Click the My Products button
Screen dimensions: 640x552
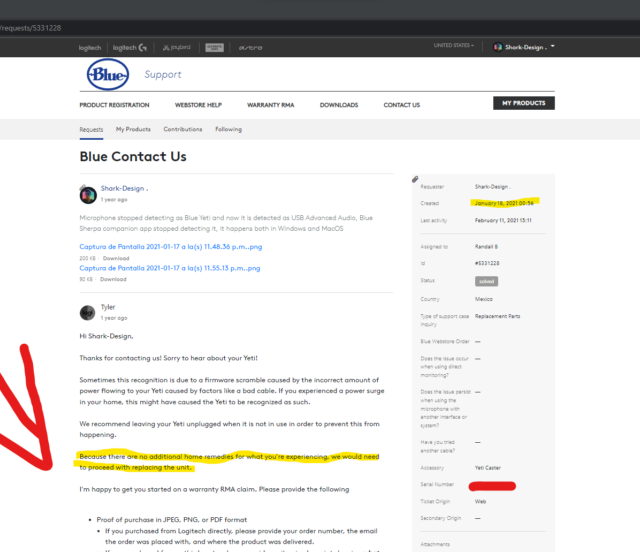[524, 103]
